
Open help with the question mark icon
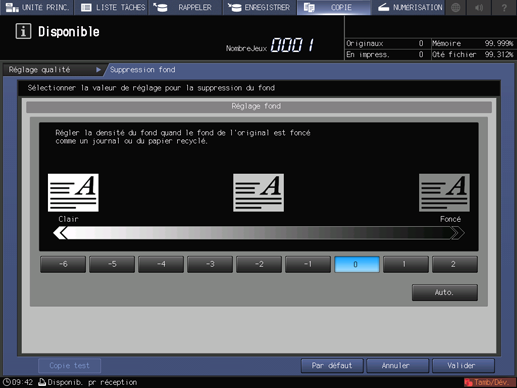coord(504,7)
